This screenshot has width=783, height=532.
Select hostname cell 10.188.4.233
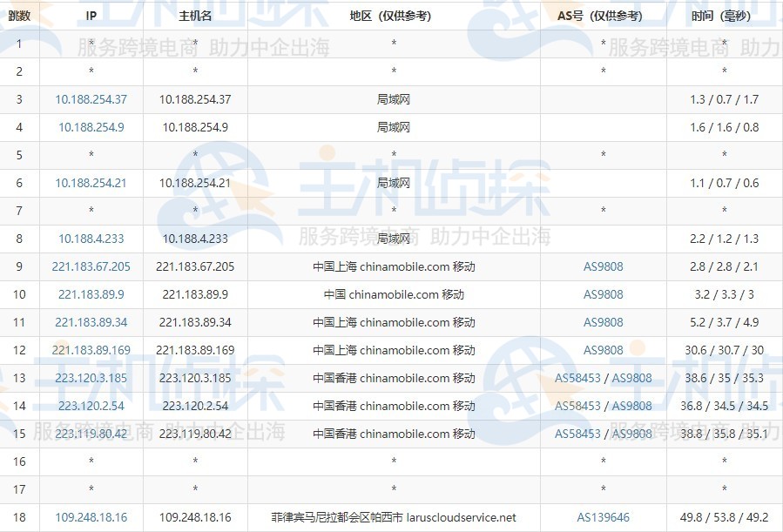(195, 239)
